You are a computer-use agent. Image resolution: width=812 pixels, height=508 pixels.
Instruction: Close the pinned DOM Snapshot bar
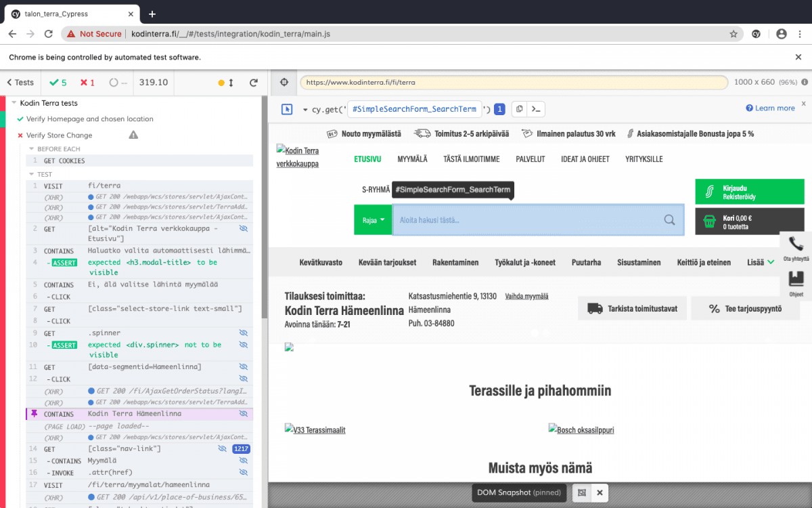(x=600, y=492)
